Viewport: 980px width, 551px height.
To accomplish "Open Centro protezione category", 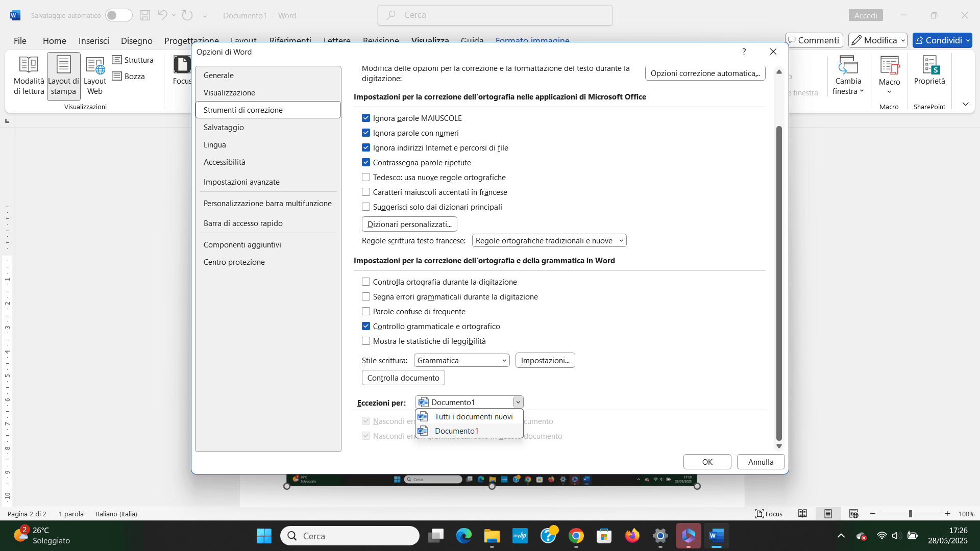I will click(x=268, y=262).
